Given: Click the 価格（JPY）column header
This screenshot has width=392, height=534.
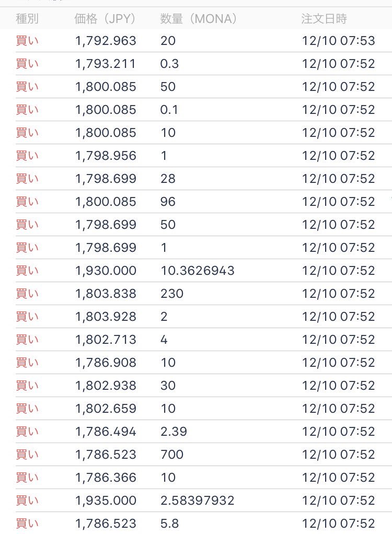Looking at the screenshot, I should [x=105, y=18].
